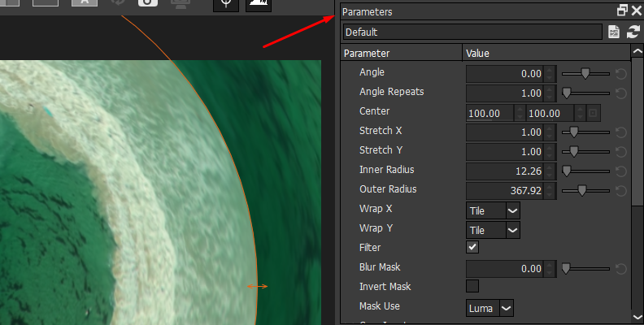Viewport: 644px width, 325px height.
Task: Click the scroll-down arrow of the parameter list
Action: tap(637, 317)
